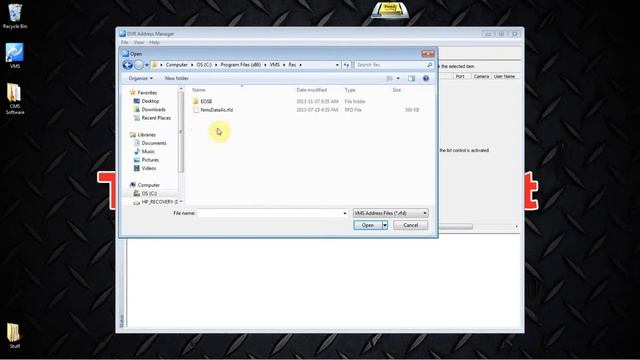Open the file type filter combo box

click(391, 213)
